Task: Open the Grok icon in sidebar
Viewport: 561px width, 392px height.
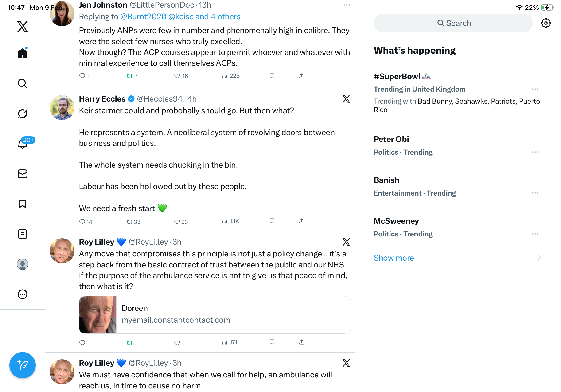Action: [x=23, y=114]
